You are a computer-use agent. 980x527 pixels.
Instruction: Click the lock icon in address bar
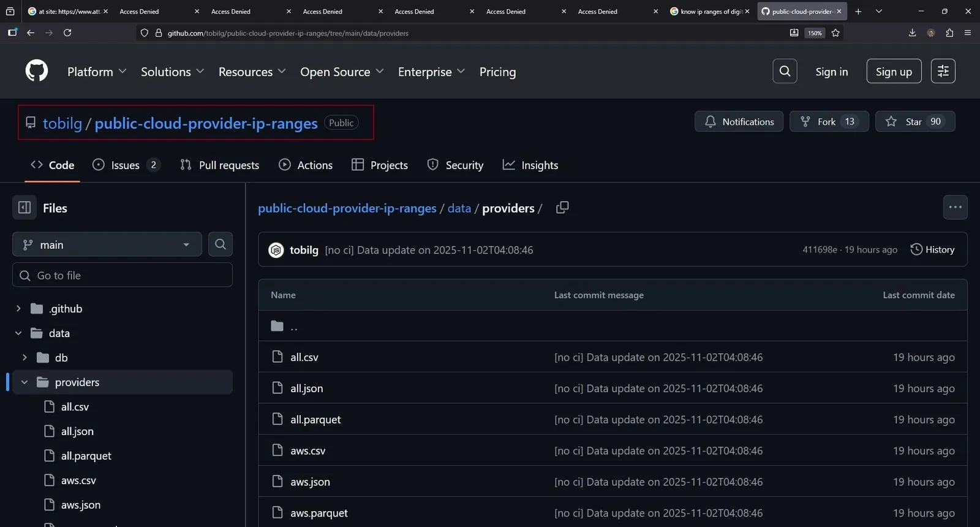point(159,33)
